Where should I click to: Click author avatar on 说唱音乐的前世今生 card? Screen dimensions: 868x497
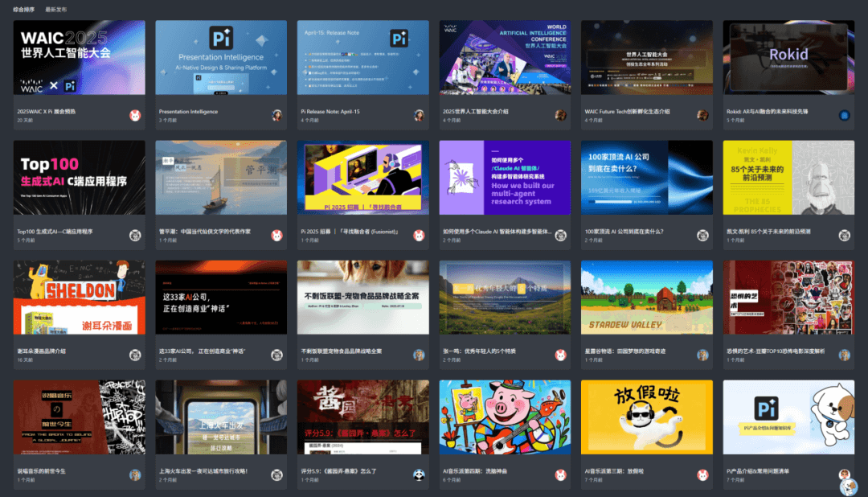(135, 474)
